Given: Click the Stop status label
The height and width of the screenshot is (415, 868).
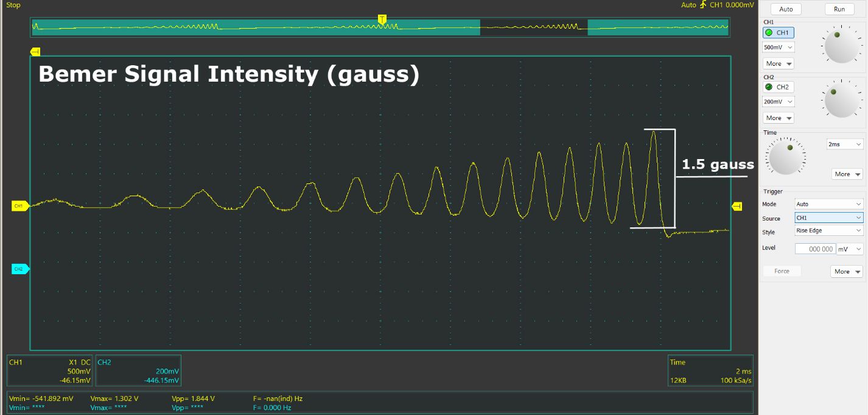Looking at the screenshot, I should [13, 5].
